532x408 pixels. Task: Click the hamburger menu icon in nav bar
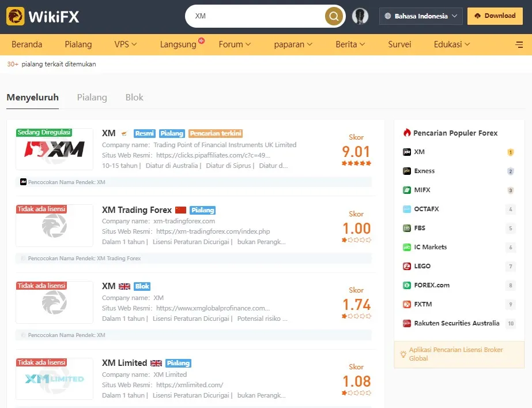click(519, 44)
